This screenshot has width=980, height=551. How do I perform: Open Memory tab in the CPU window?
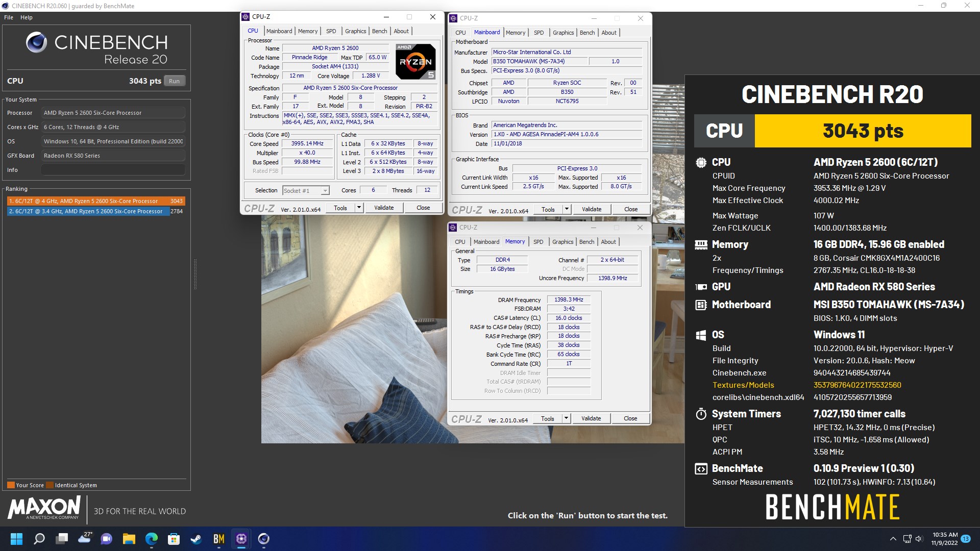tap(308, 31)
